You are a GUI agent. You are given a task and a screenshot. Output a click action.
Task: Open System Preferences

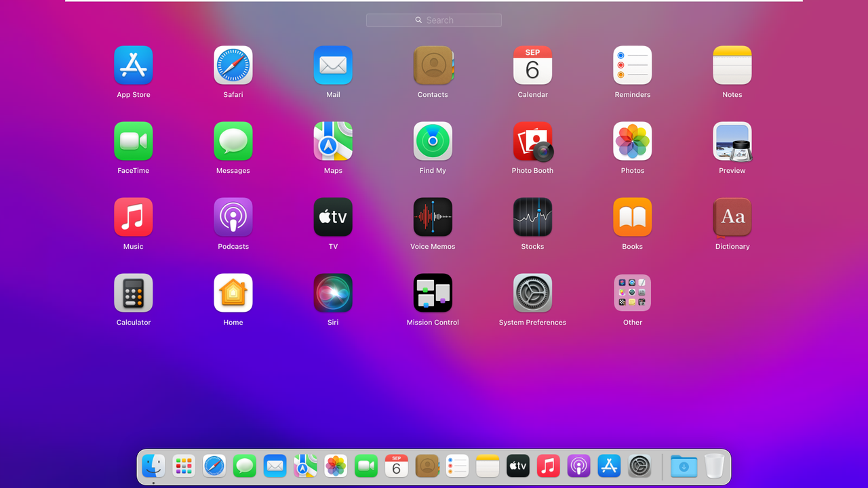coord(532,293)
